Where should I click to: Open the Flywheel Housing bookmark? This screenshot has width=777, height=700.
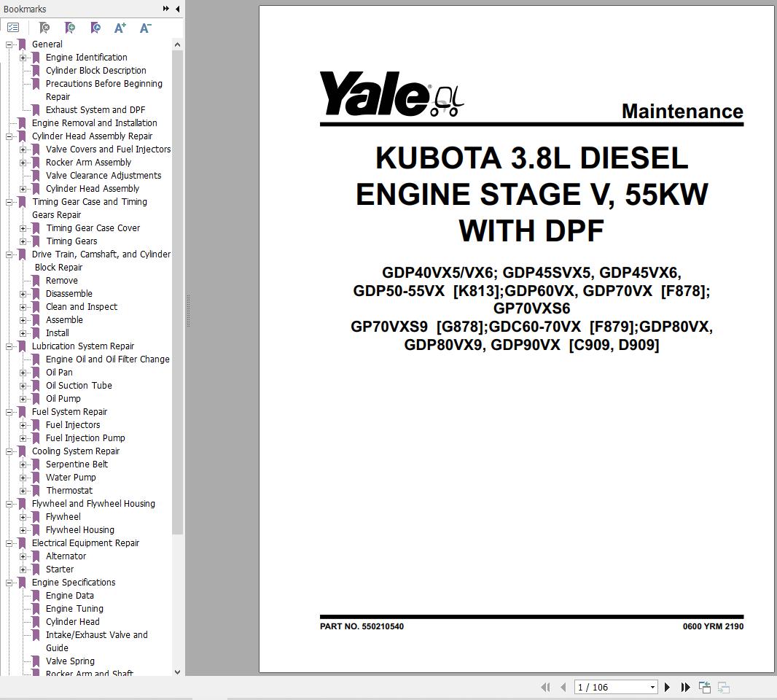point(79,530)
